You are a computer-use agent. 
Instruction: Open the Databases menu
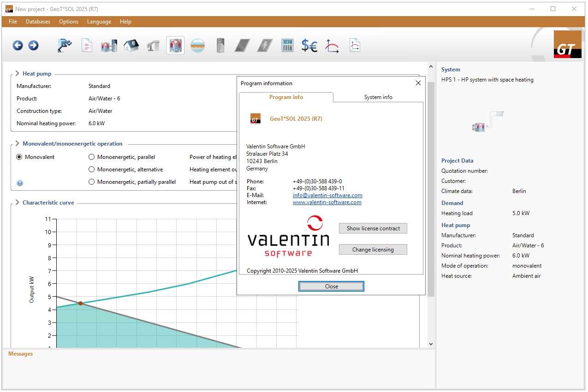coord(38,22)
